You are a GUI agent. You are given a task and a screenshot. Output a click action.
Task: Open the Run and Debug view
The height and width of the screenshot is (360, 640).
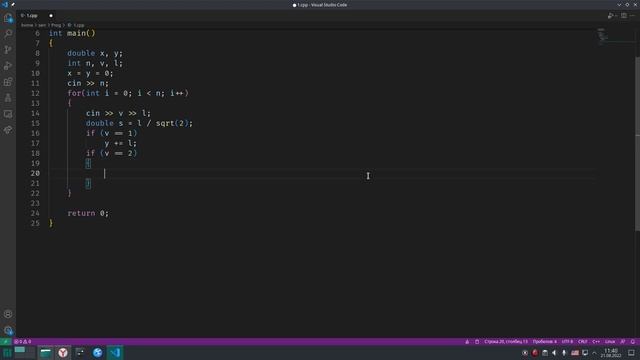click(8, 66)
